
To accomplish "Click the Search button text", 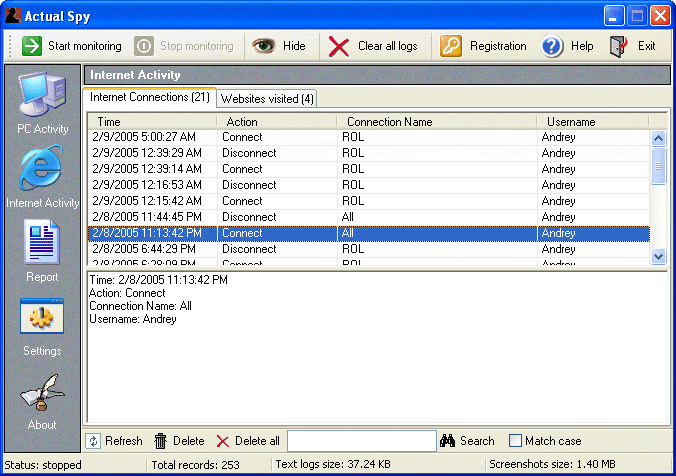I will tap(477, 441).
